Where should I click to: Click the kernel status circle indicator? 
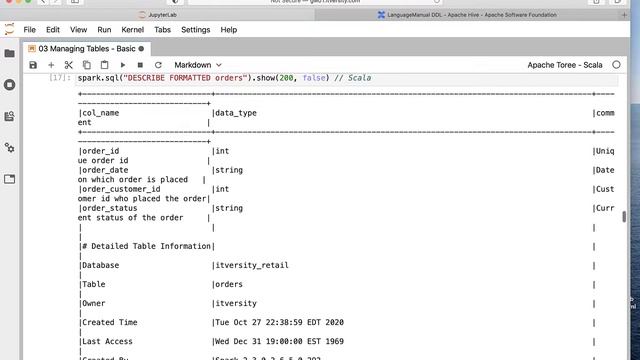pyautogui.click(x=616, y=65)
